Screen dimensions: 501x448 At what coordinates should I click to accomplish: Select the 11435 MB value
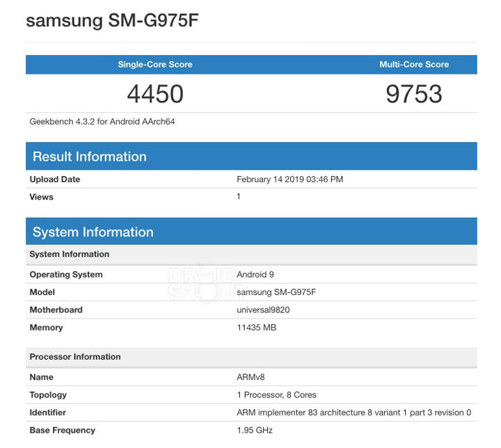pos(257,328)
